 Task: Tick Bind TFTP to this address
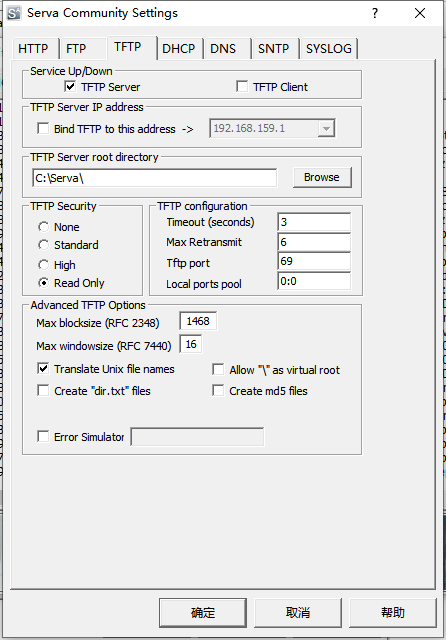(43, 129)
